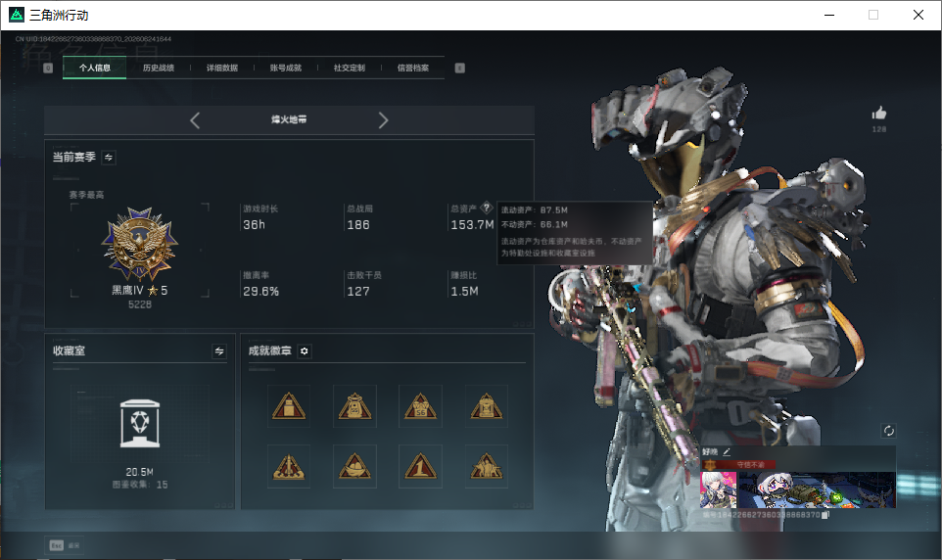The width and height of the screenshot is (942, 560).
Task: Click the 总战局 186 stat
Action: (x=359, y=217)
